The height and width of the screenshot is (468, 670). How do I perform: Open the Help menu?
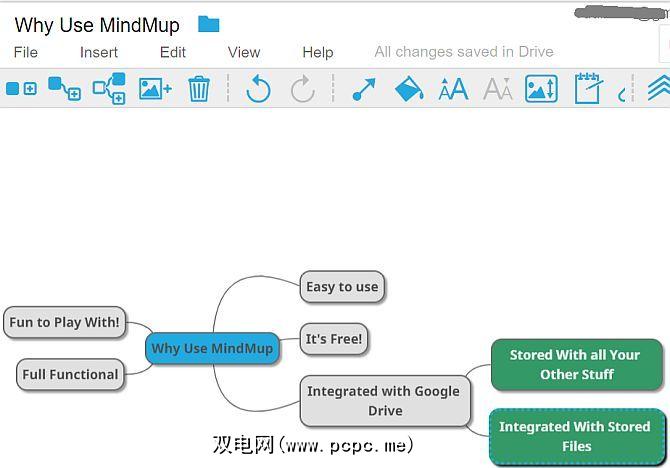tap(318, 52)
